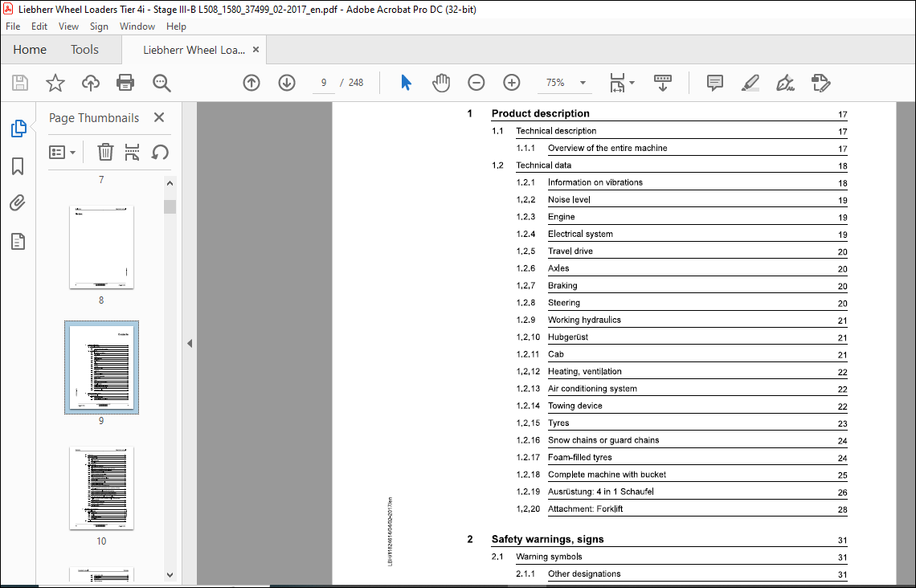Open the Window menu
Viewport: 916px width, 588px height.
click(137, 27)
